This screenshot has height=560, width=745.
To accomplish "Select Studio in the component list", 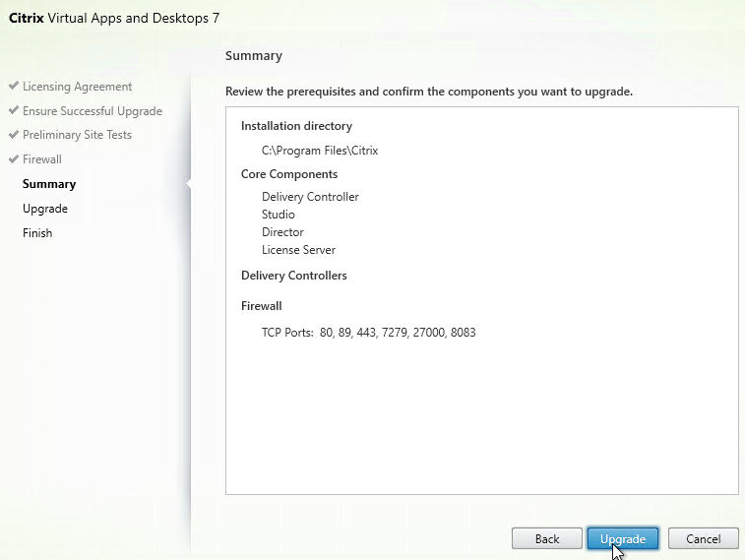I will 278,215.
